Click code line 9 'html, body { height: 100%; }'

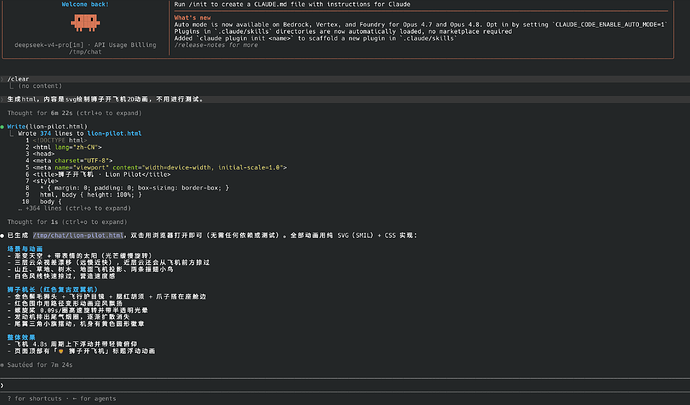coord(91,195)
